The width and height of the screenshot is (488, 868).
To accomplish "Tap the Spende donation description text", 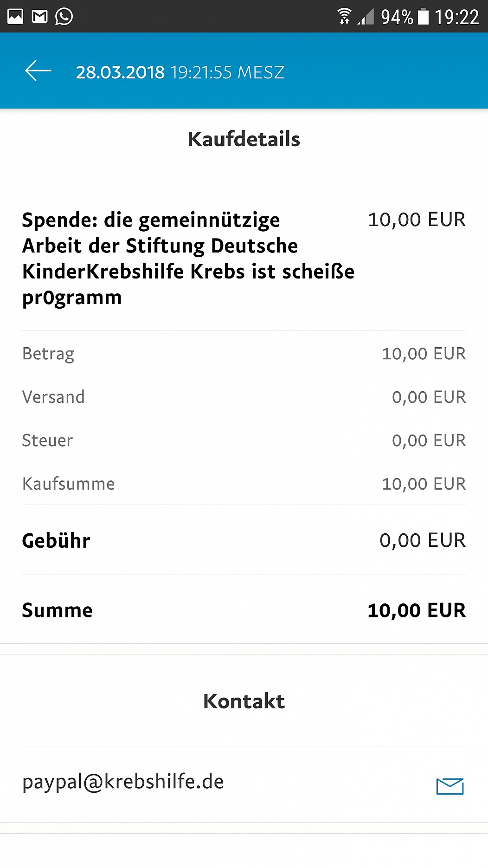I will coord(188,259).
